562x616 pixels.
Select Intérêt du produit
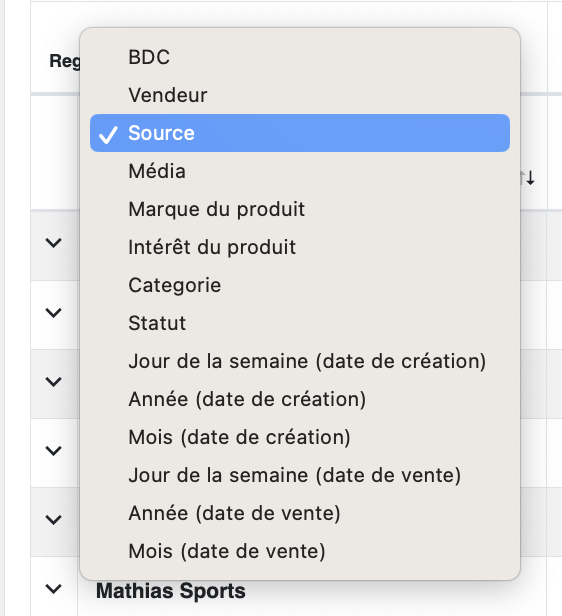click(x=300, y=247)
